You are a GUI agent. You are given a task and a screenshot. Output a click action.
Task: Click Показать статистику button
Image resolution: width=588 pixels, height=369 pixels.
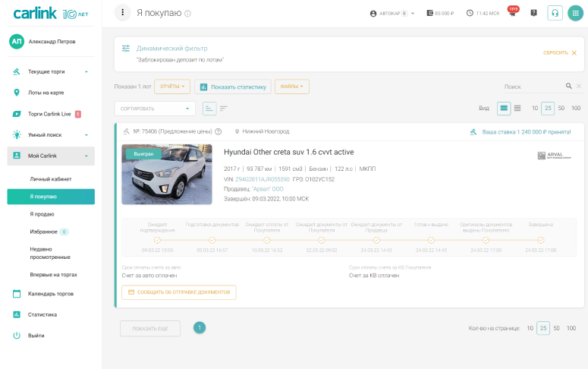coord(232,87)
